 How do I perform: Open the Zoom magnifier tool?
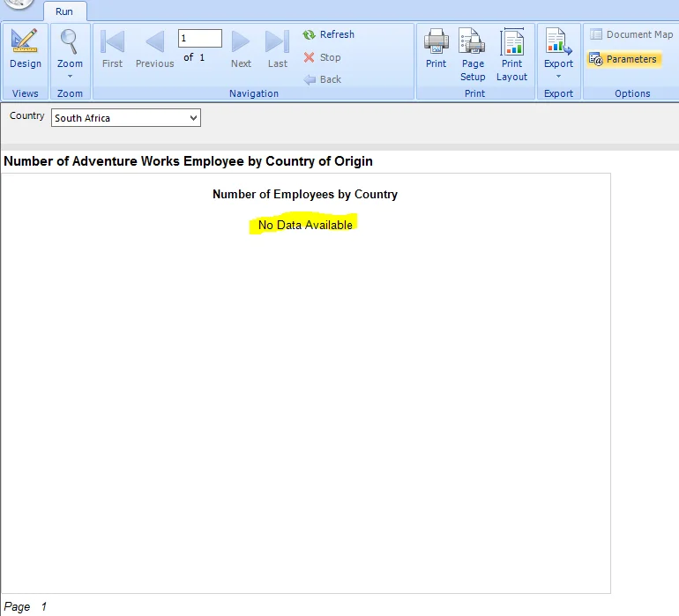70,48
